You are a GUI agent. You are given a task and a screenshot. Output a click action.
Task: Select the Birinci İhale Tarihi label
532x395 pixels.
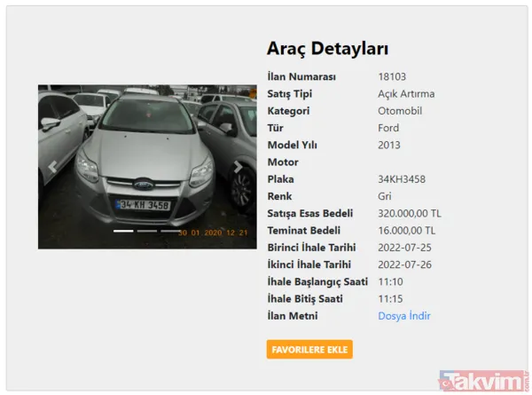pos(311,248)
